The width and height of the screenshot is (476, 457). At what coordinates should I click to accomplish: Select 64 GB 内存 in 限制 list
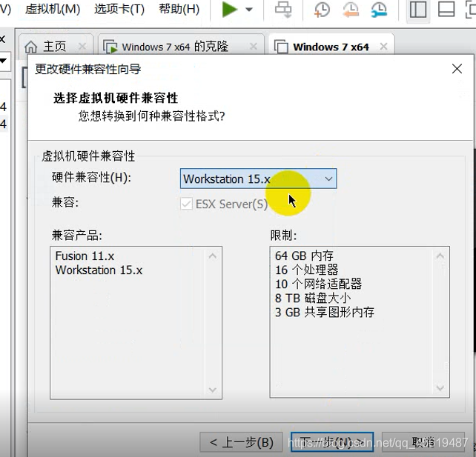click(304, 256)
